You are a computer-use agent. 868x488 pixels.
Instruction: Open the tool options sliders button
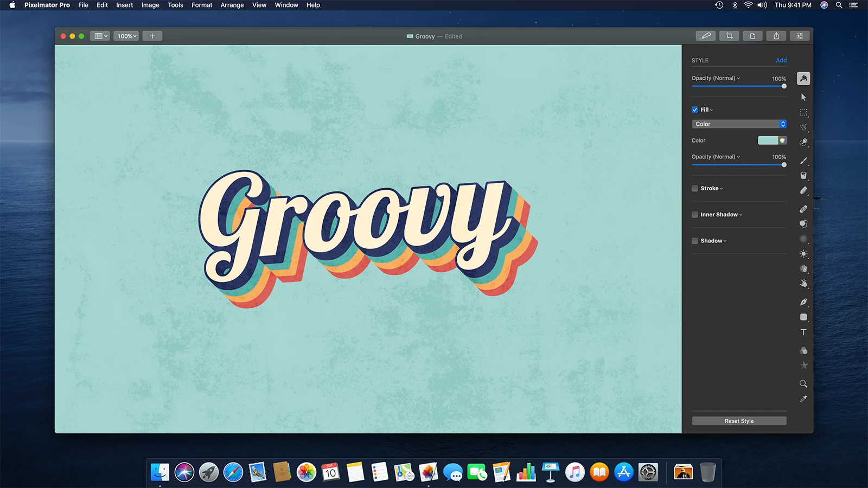pyautogui.click(x=800, y=36)
